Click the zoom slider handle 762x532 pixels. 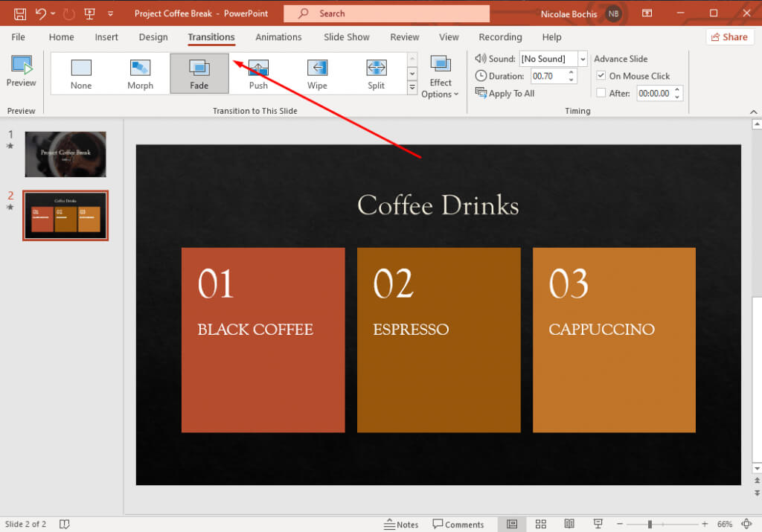[x=650, y=524]
